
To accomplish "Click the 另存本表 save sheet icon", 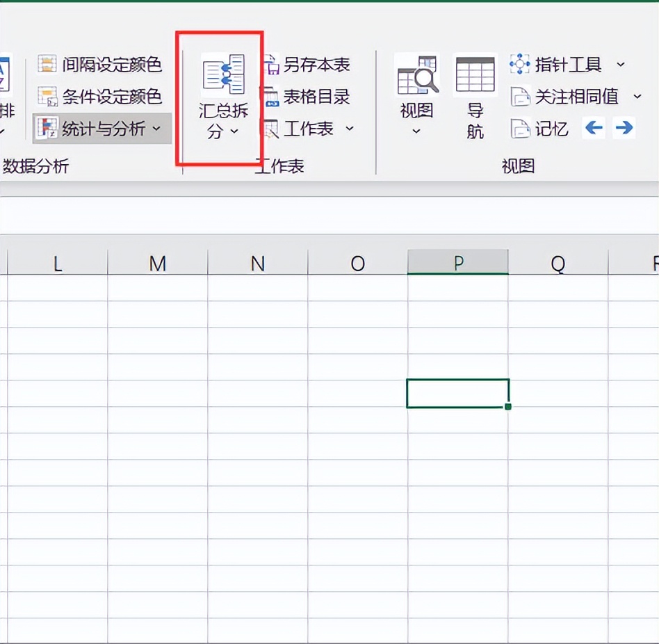I will tap(271, 65).
